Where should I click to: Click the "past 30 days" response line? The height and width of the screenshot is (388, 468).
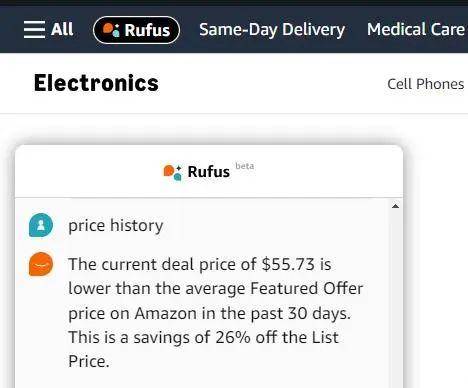(209, 313)
